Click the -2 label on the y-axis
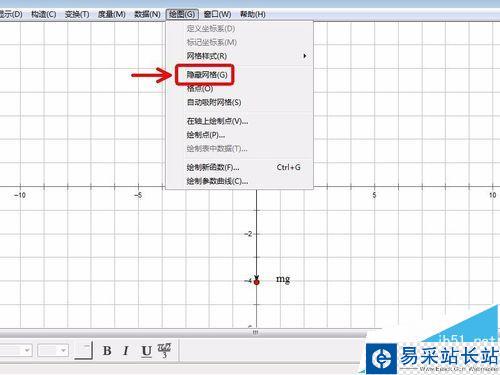The height and width of the screenshot is (375, 500). (248, 234)
